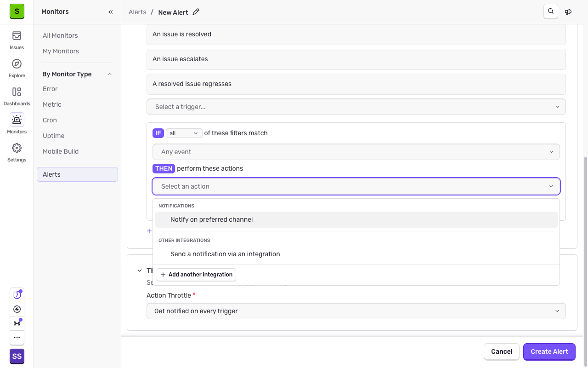Choose Notify on preferred channel
Viewport: 588px width, 368px height.
(x=356, y=219)
